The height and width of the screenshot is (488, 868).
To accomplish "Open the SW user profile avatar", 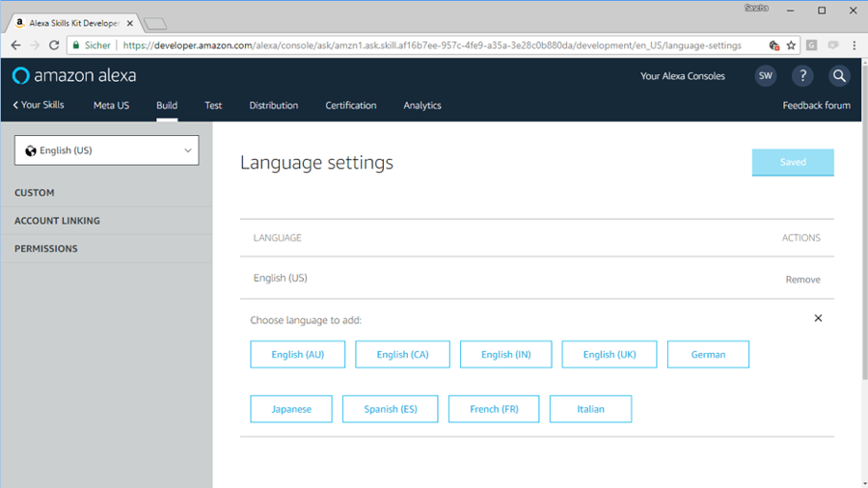I will coord(766,76).
